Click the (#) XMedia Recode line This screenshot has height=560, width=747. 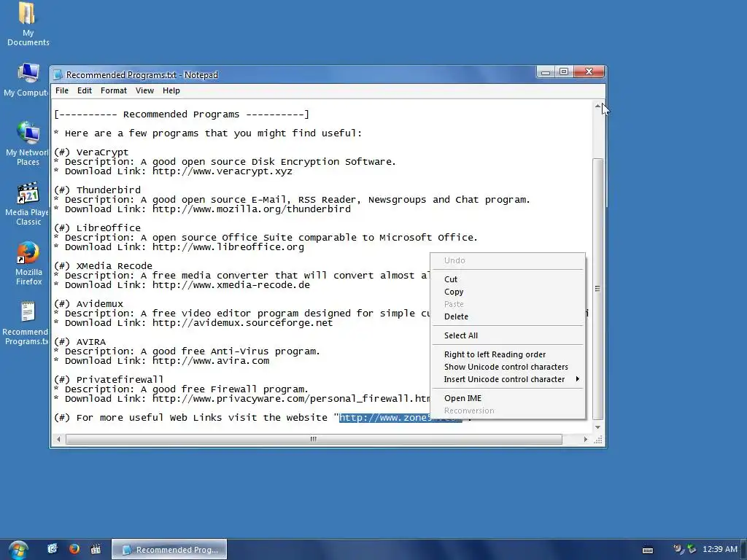(103, 266)
